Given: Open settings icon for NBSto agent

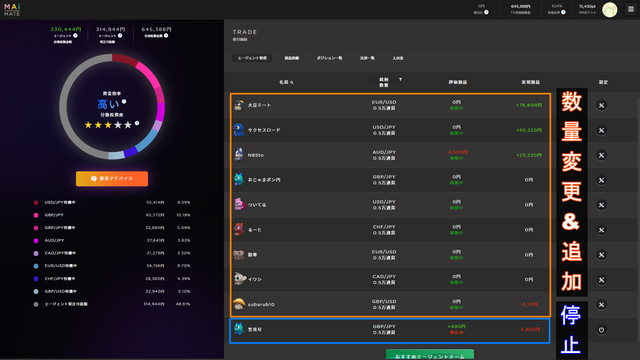Looking at the screenshot, I should tap(601, 155).
